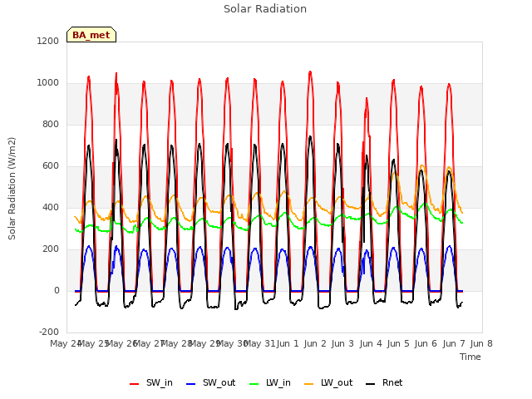Click the 400 y-axis tick label
The height and width of the screenshot is (399, 532).
coord(51,207)
